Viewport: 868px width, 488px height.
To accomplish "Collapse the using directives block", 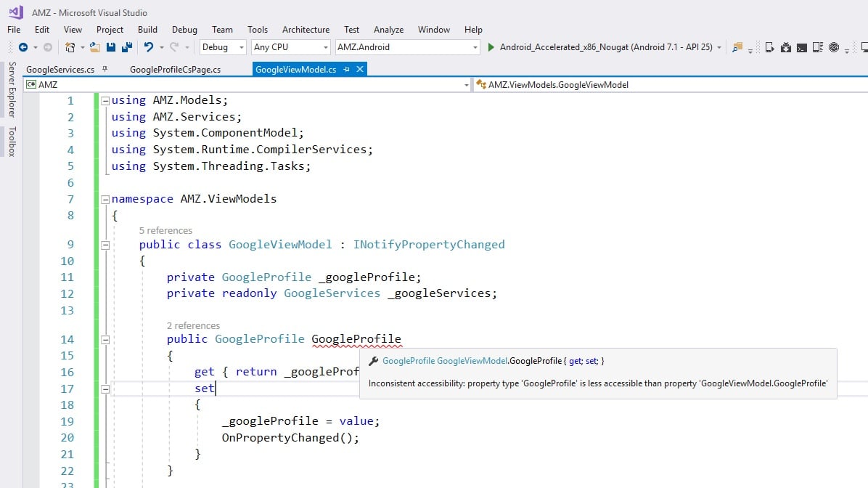I will 105,101.
